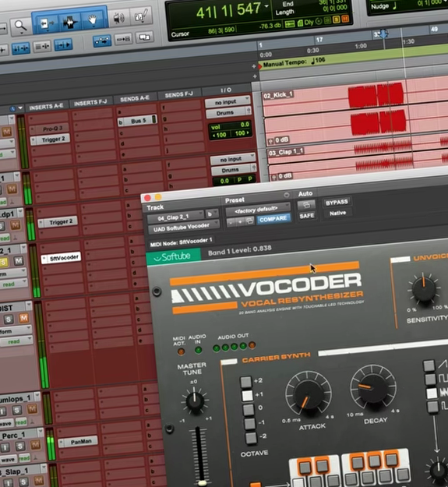Viewport: 448px width, 487px height.
Task: Click the SENDS F-J column header
Action: click(x=179, y=94)
